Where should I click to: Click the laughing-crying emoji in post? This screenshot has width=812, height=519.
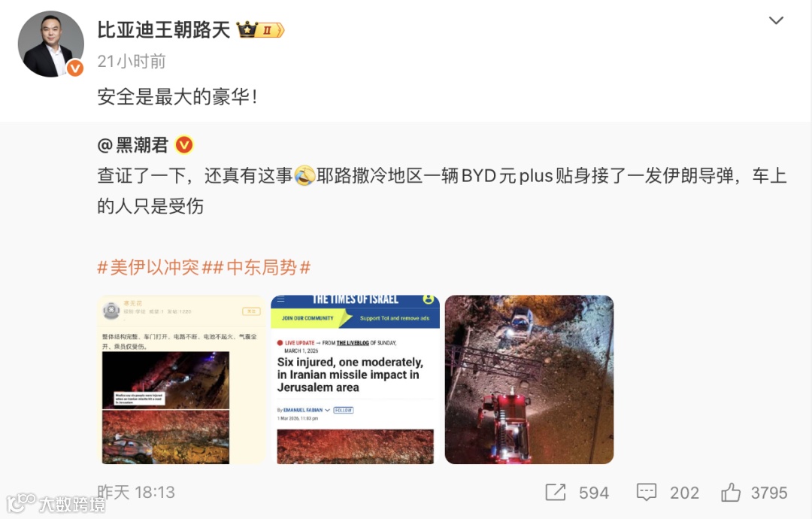(x=304, y=175)
